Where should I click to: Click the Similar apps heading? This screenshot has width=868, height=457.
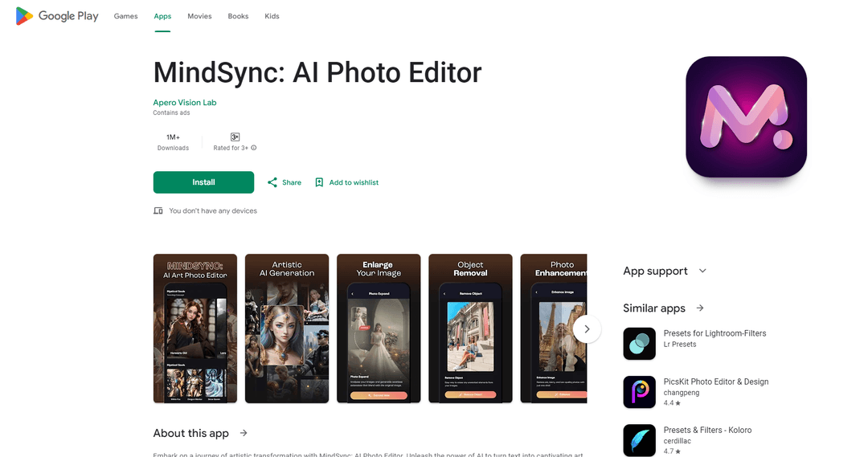point(653,308)
